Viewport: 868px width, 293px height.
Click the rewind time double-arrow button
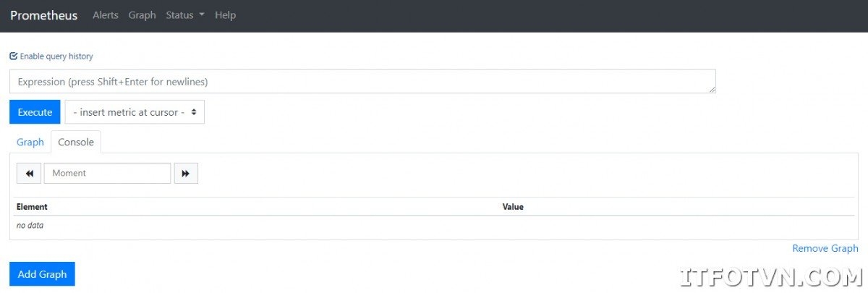point(29,174)
